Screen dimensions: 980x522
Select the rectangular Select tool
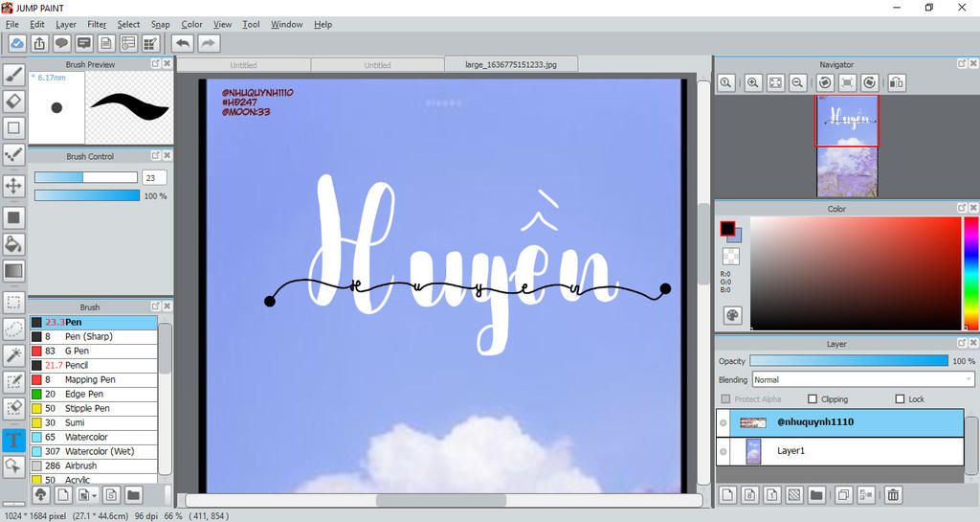coord(13,303)
